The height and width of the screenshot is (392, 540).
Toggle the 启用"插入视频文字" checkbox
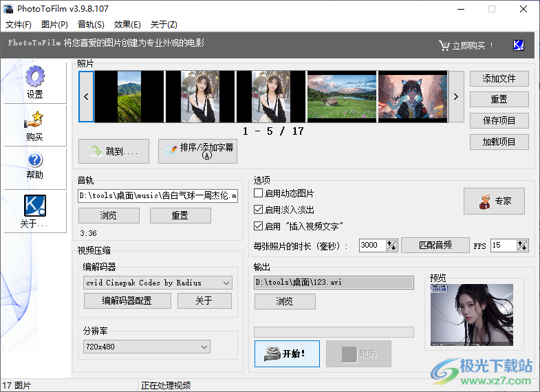[258, 226]
